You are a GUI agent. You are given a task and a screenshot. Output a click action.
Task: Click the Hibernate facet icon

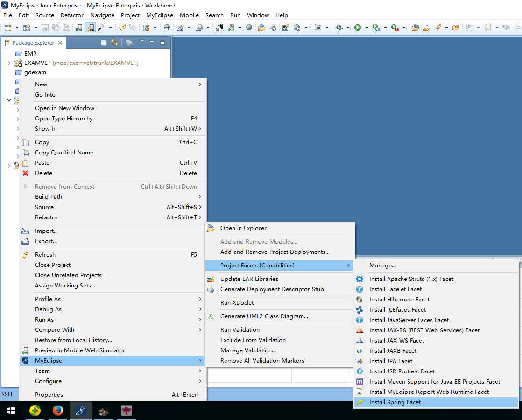pyautogui.click(x=360, y=300)
